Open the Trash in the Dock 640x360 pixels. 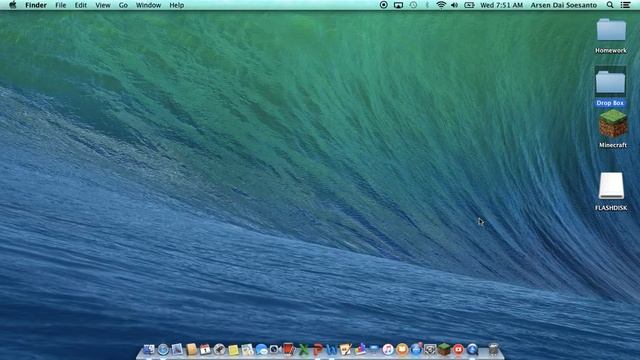click(x=493, y=349)
